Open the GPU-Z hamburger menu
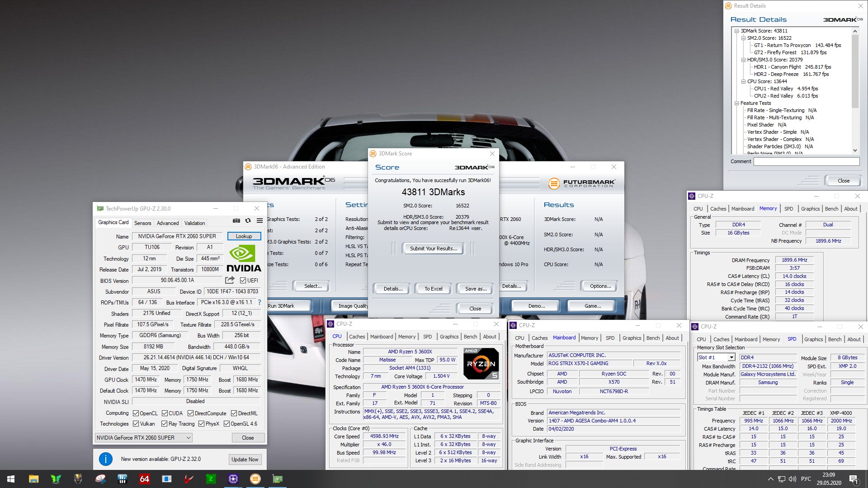This screenshot has width=868, height=488. (x=259, y=221)
